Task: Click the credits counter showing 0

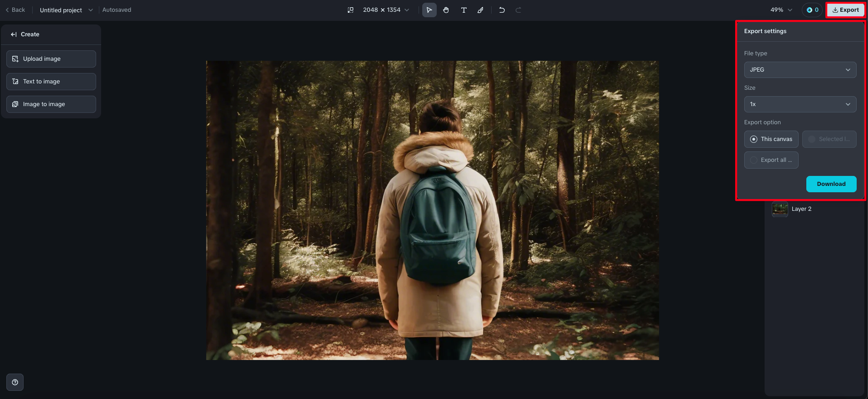Action: point(812,10)
